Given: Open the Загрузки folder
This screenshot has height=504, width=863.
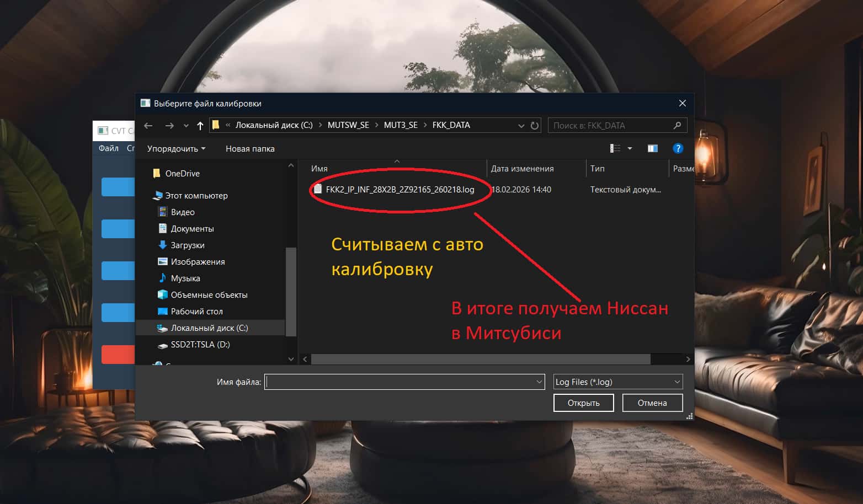Looking at the screenshot, I should tap(188, 245).
